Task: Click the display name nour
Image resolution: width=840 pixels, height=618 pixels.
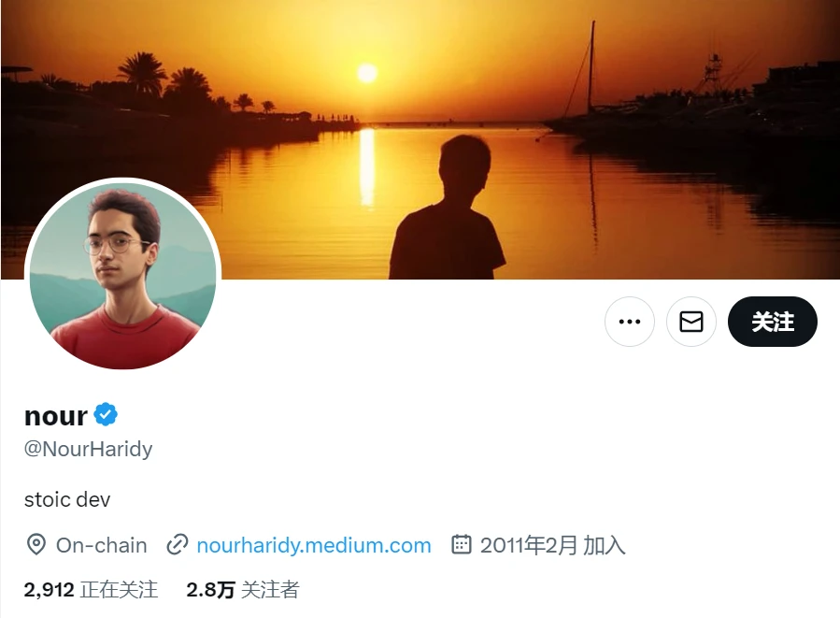Action: [56, 415]
